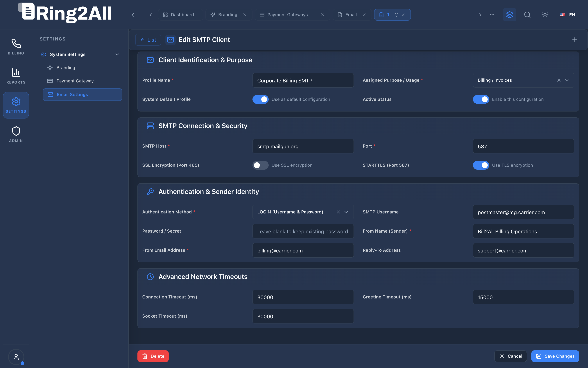Toggle Enable this configuration switch

(481, 99)
